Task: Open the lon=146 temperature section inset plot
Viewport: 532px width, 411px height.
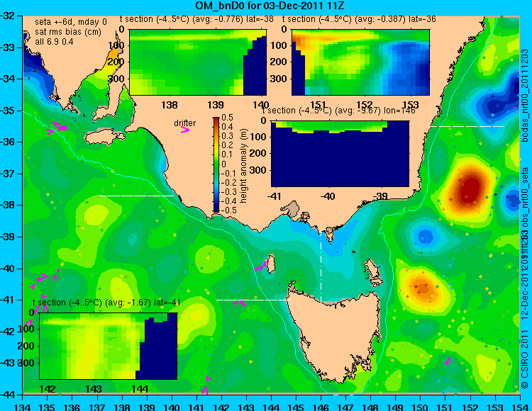Action: tap(340, 154)
